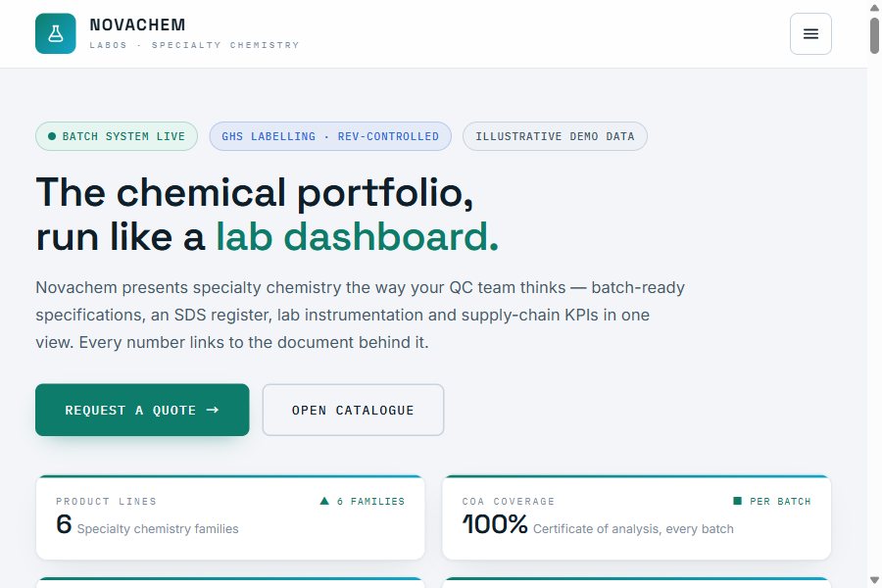Open the hamburger menu
Image resolution: width=882 pixels, height=588 pixels.
click(810, 33)
